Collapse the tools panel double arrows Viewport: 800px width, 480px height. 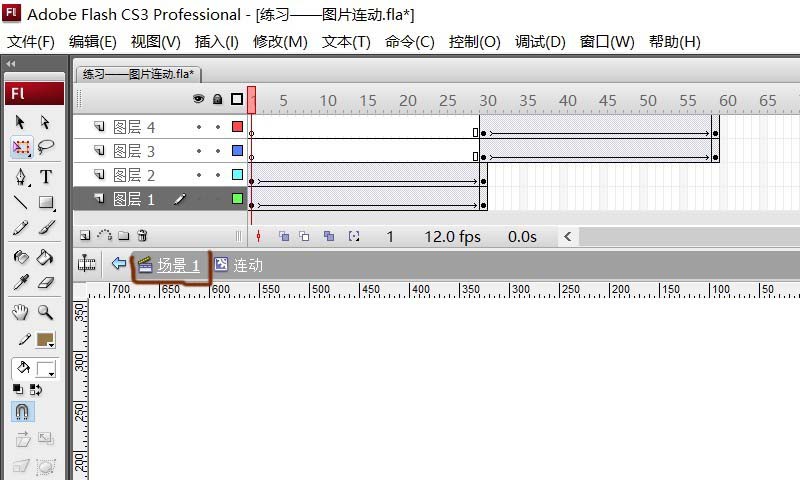tap(11, 64)
